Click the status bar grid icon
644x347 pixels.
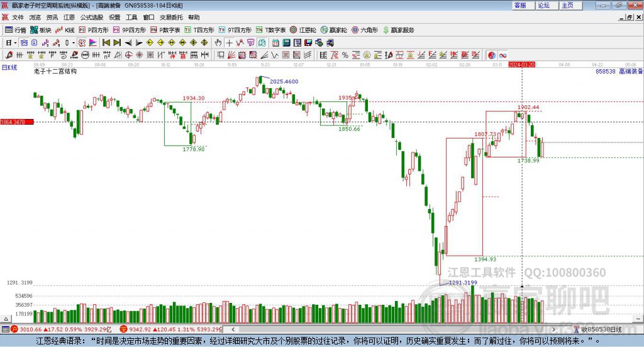pyautogui.click(x=5, y=329)
